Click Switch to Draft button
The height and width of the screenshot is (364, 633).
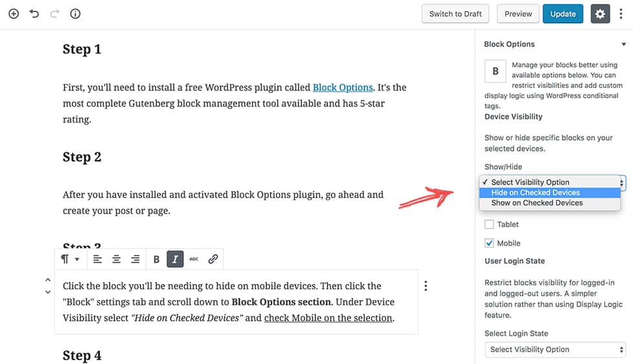click(455, 14)
